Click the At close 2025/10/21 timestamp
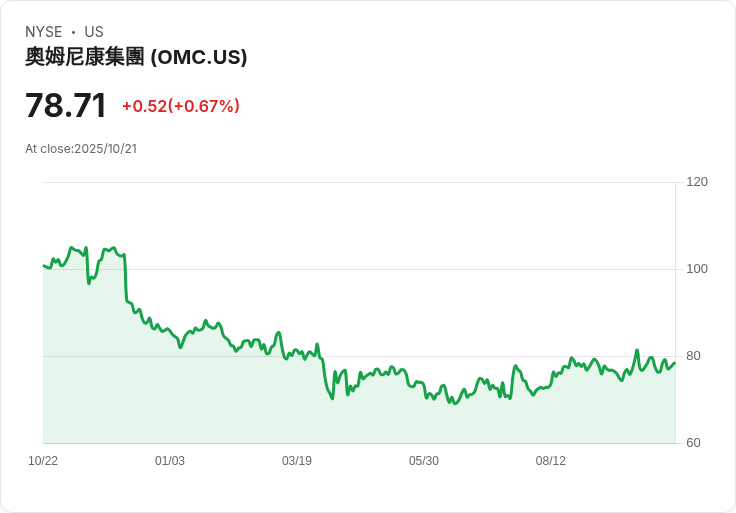This screenshot has height=513, width=736. (x=81, y=149)
